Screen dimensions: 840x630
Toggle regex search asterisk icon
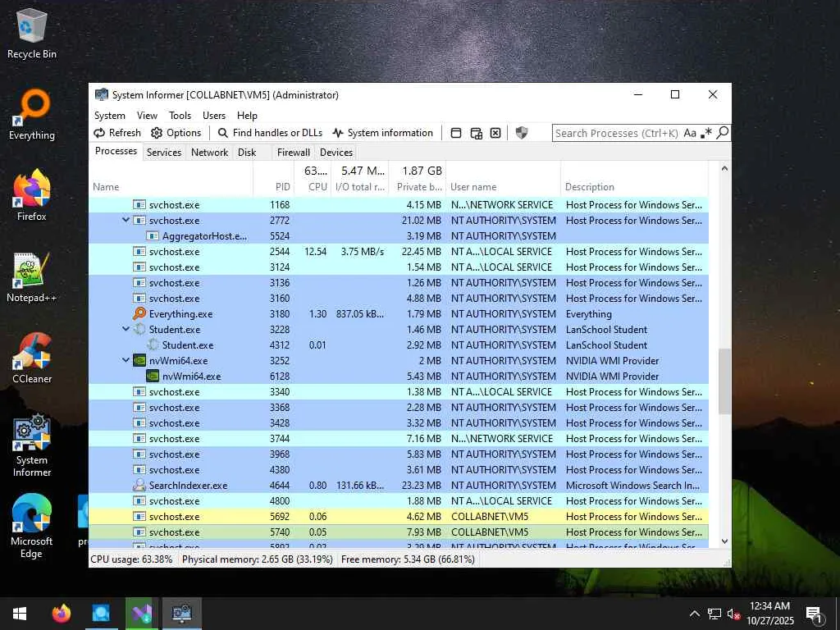click(706, 133)
